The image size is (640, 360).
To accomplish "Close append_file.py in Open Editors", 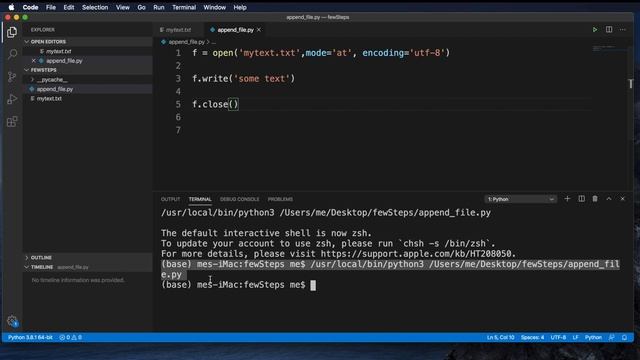I will tap(33, 61).
